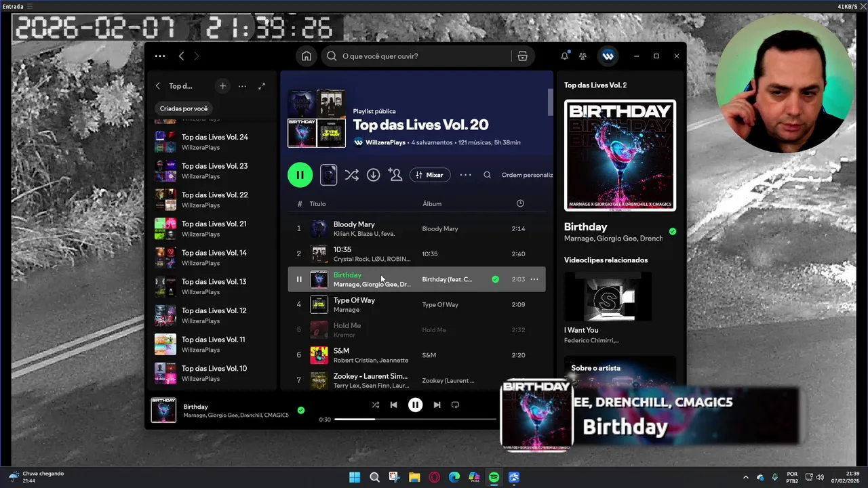The image size is (868, 488).
Task: Search within the playlist
Action: (x=487, y=175)
